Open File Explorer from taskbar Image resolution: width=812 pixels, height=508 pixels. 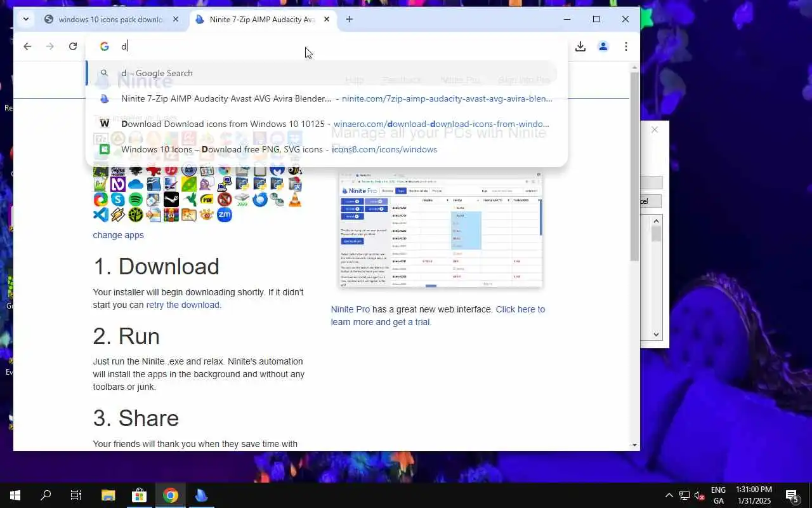coord(108,495)
